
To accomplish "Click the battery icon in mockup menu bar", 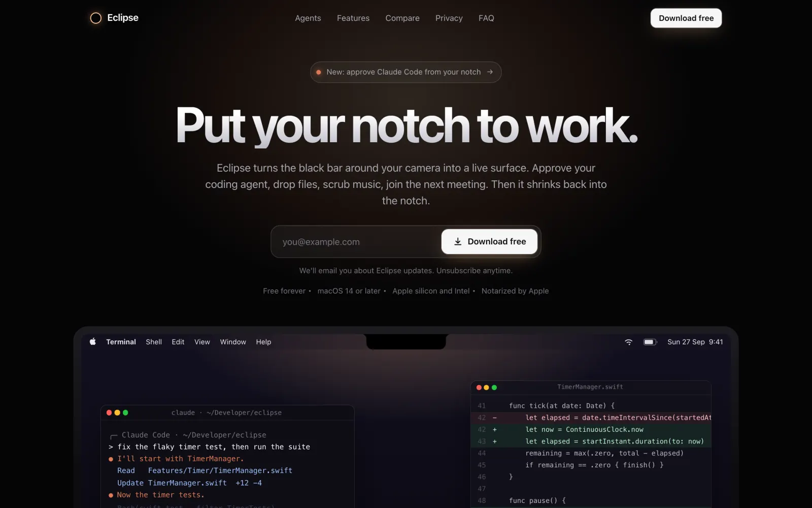I will point(650,342).
